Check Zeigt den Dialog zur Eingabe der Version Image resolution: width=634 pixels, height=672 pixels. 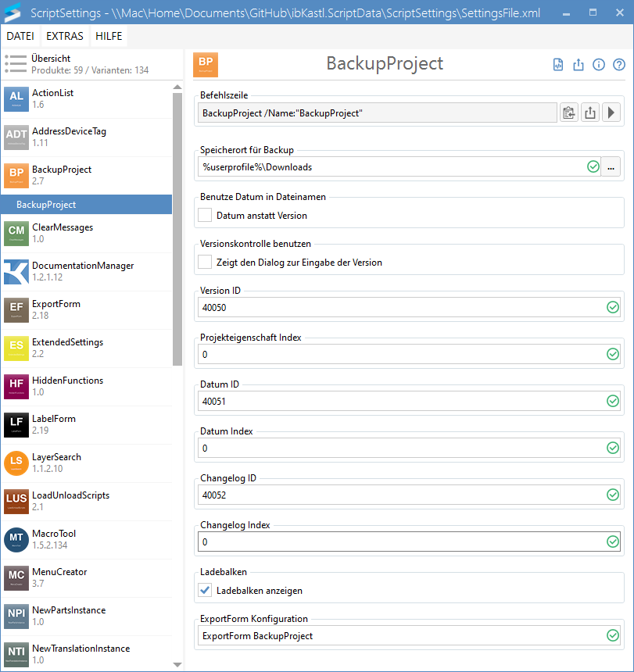tap(206, 263)
